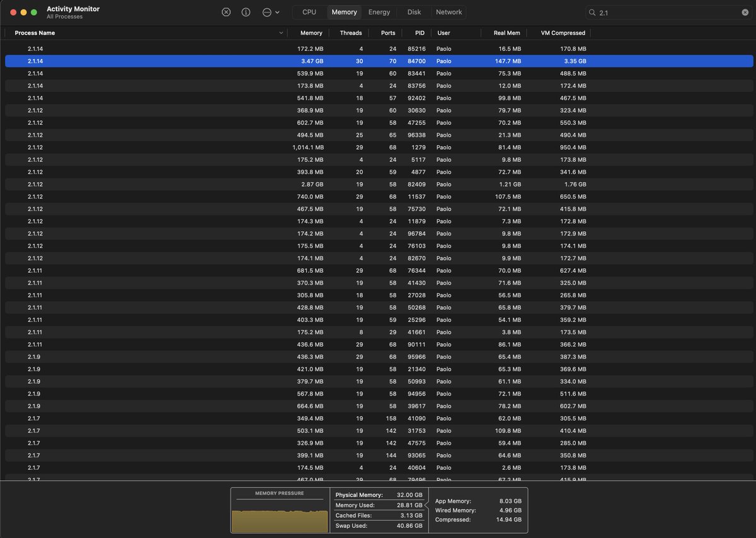Click the stop process (X) icon
The image size is (756, 538).
tap(226, 12)
